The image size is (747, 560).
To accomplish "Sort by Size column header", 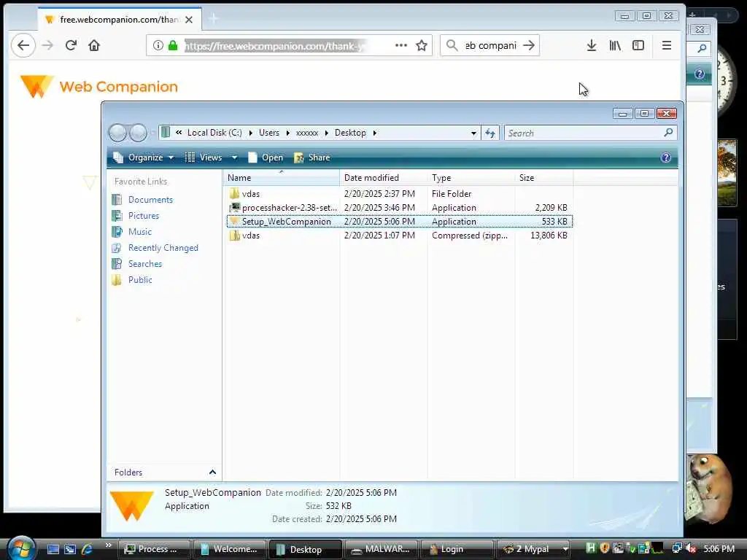I will (543, 178).
